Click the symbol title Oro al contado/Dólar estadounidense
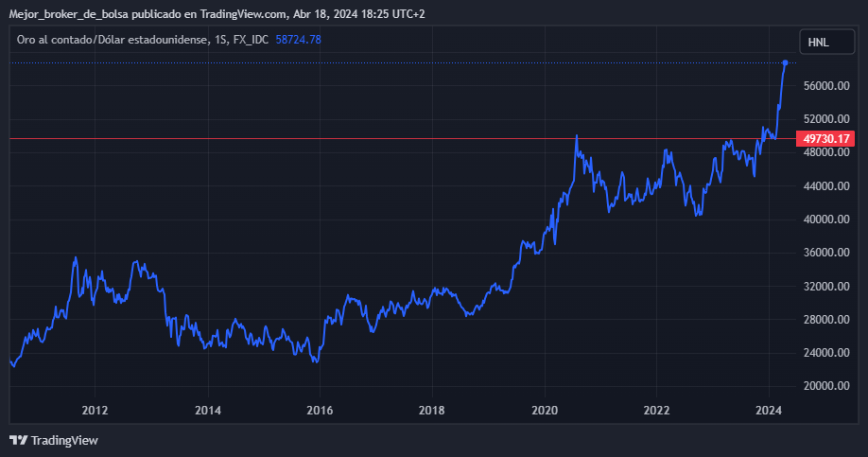This screenshot has width=868, height=457. click(x=113, y=40)
